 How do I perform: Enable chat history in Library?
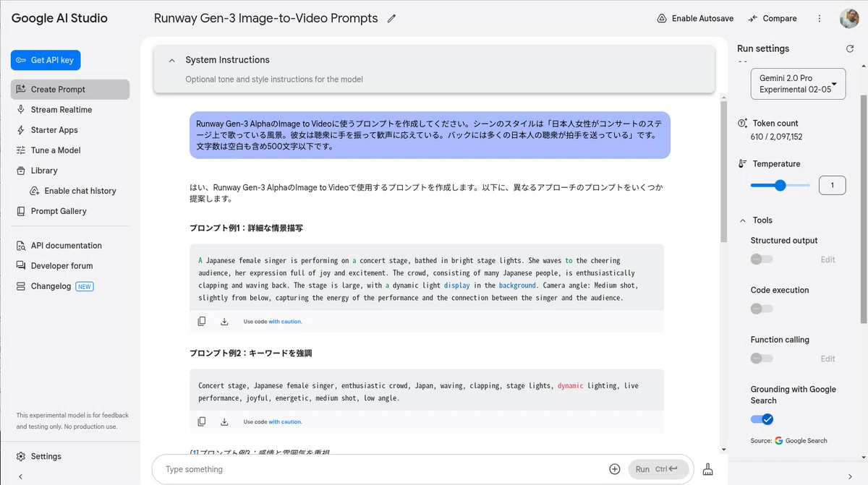(x=72, y=191)
